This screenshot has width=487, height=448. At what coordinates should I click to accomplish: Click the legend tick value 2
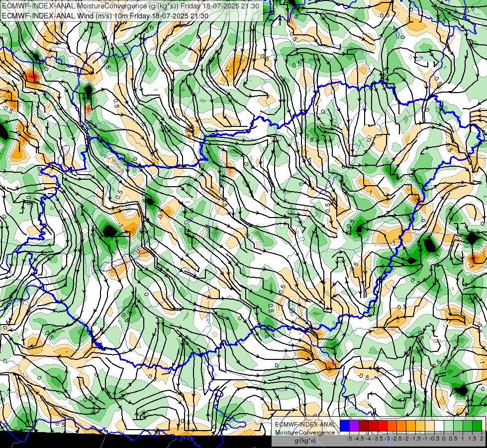482,439
